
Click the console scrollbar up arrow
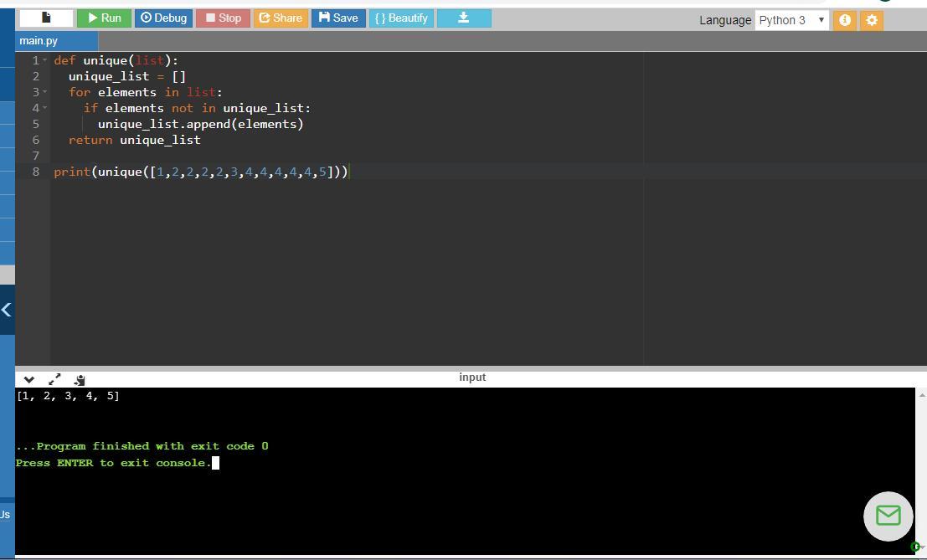pos(922,394)
